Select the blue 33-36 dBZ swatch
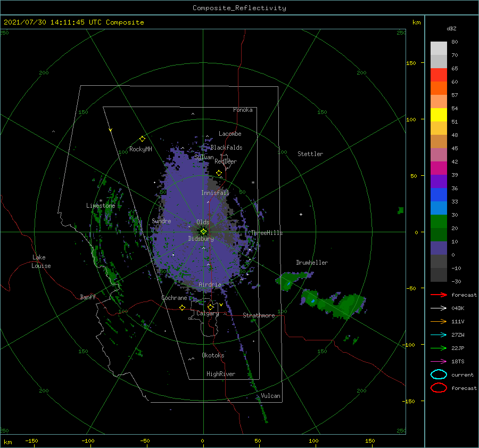This screenshot has width=479, height=448. coord(439,195)
